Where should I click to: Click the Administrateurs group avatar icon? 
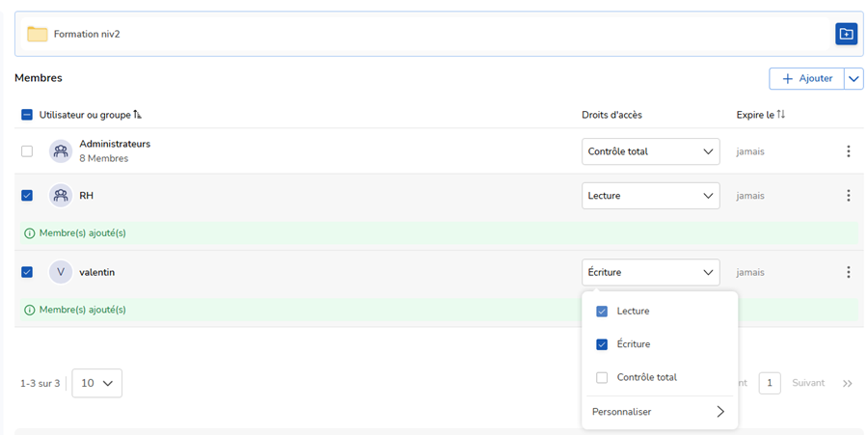[61, 151]
